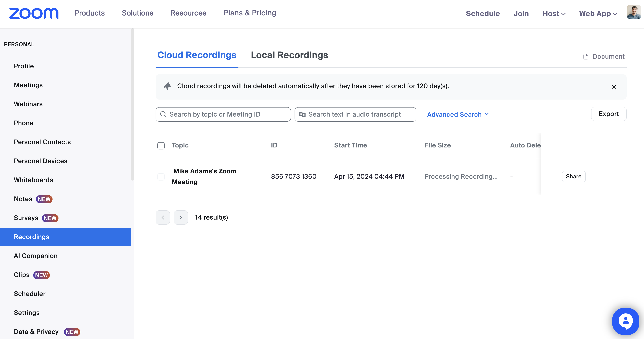Click the sidebar vertical scrollbar
Image resolution: width=644 pixels, height=339 pixels.
(132, 104)
